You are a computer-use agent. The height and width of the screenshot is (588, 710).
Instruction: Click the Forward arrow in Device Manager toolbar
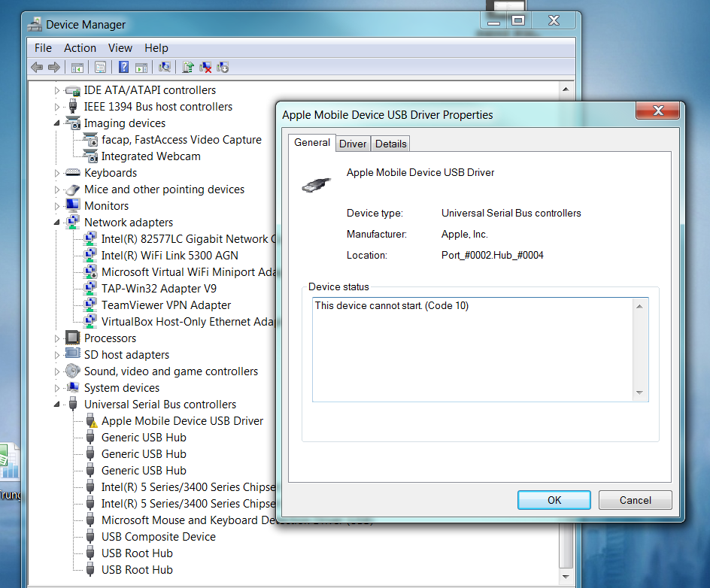coord(54,68)
